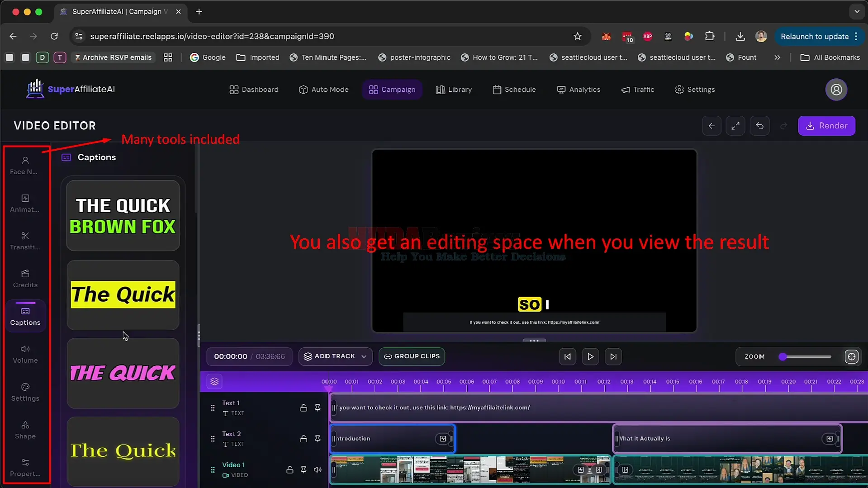The image size is (868, 488).
Task: Open the Shape tool in sidebar
Action: pos(25,430)
